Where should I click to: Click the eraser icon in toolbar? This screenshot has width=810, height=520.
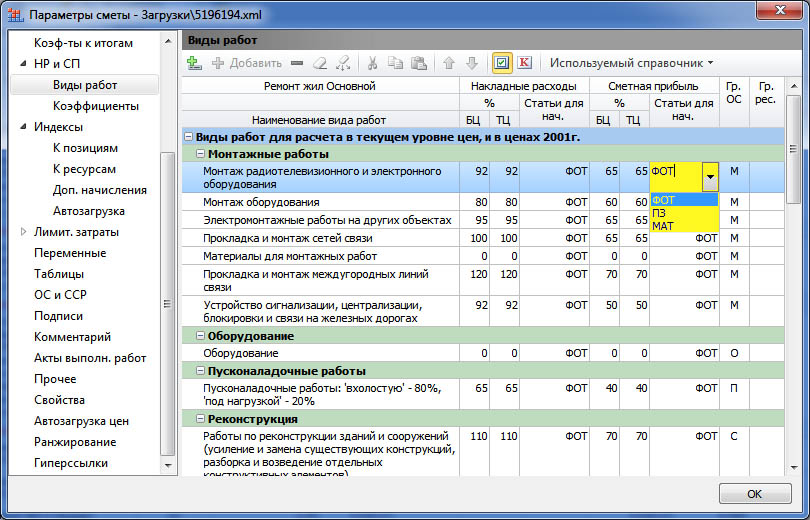pyautogui.click(x=320, y=63)
